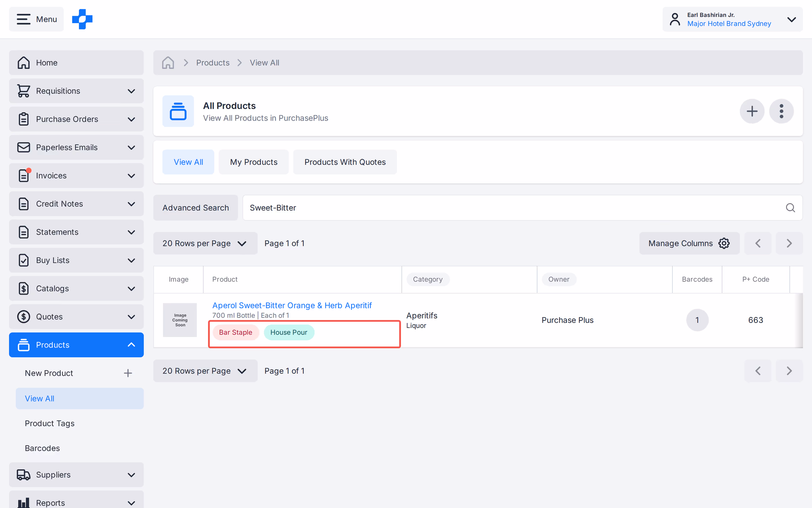Click the Bar Staple tag
The width and height of the screenshot is (812, 508).
235,332
